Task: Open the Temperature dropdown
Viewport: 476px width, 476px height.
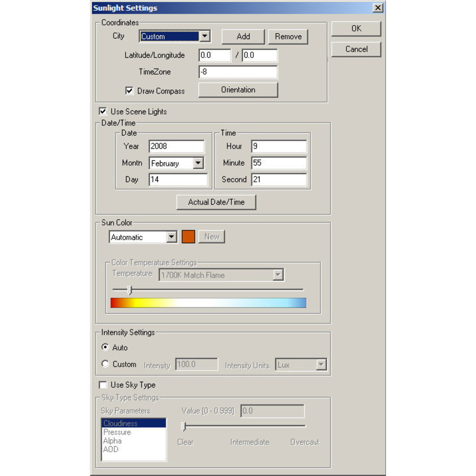Action: pyautogui.click(x=277, y=275)
